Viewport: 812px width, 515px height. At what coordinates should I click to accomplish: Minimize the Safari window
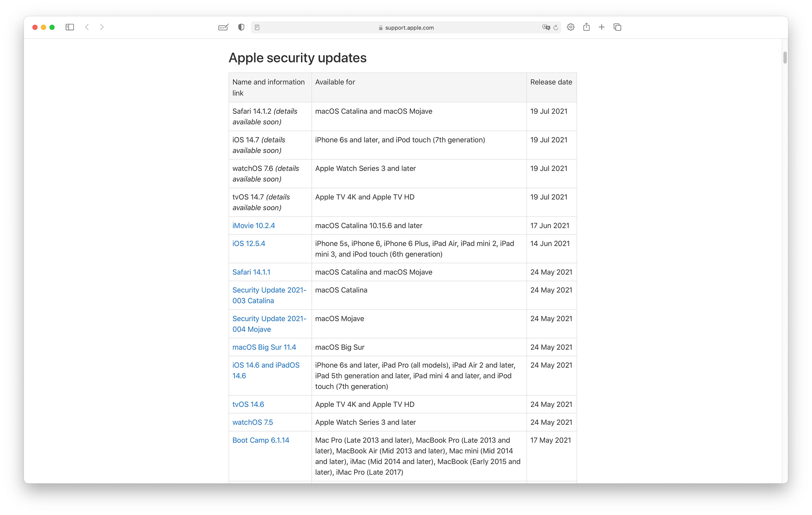point(43,27)
